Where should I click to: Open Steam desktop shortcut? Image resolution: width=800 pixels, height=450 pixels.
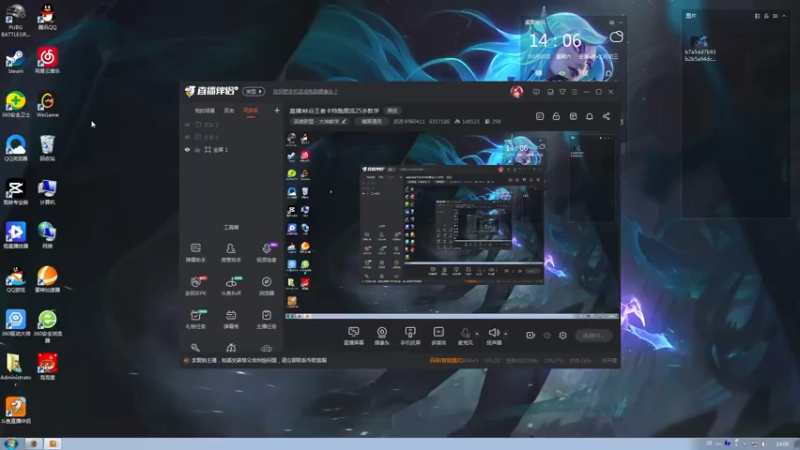15,61
